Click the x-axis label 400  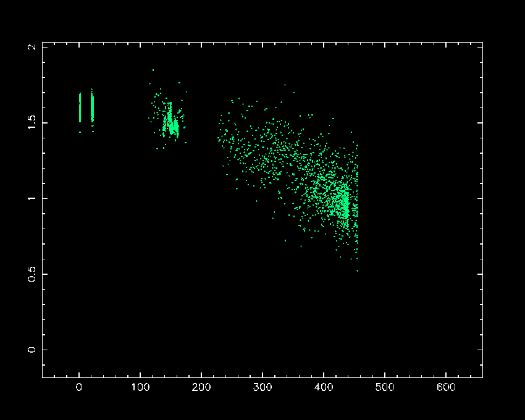tap(324, 387)
